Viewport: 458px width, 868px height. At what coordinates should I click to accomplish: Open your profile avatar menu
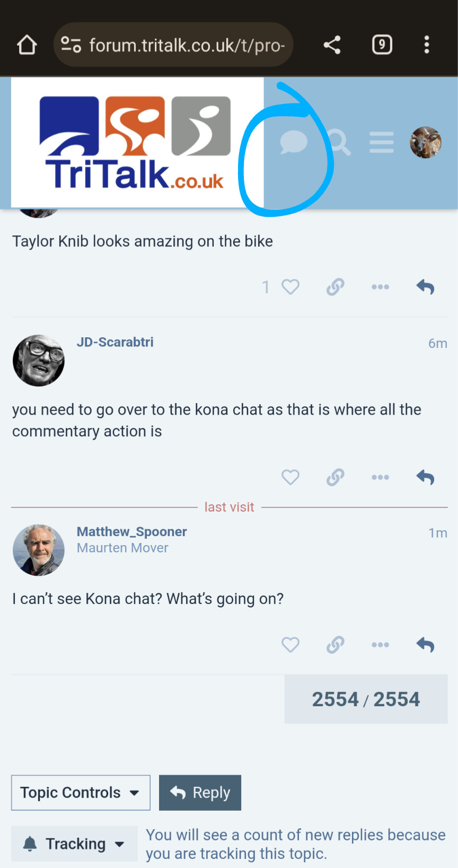(x=425, y=142)
